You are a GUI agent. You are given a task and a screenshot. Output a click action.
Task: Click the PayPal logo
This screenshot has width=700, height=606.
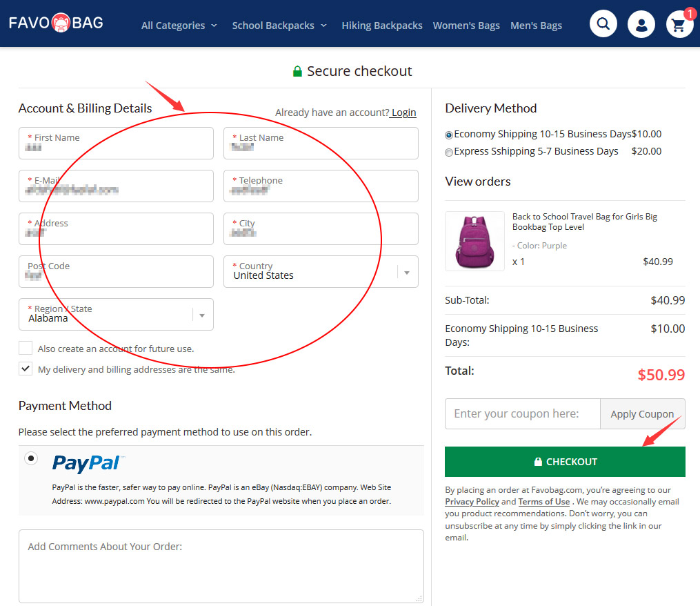(88, 463)
